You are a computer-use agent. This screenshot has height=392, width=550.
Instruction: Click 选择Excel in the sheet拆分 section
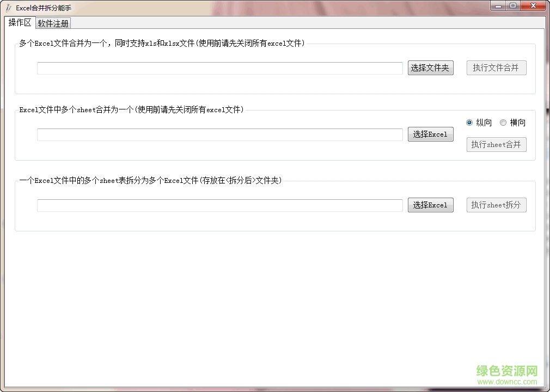click(430, 205)
